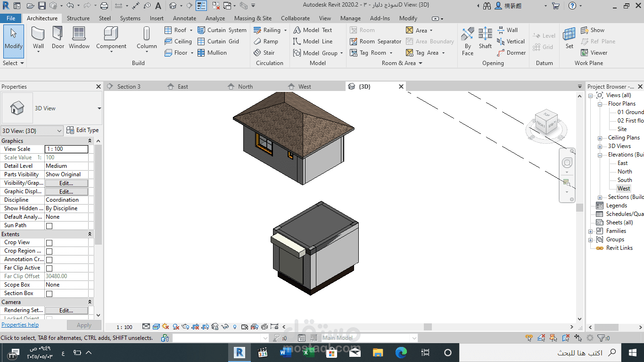The width and height of the screenshot is (644, 362).
Task: Click the View Scale input field
Action: (66, 149)
